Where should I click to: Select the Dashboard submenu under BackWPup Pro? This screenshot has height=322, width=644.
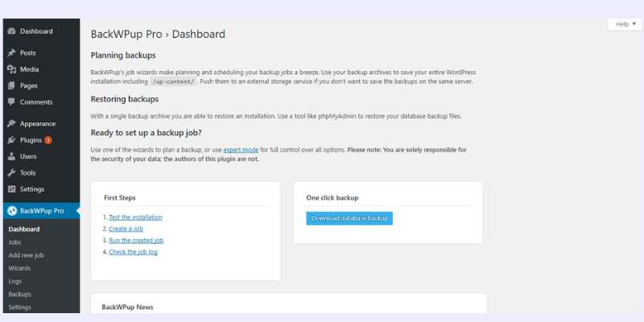[x=24, y=229]
